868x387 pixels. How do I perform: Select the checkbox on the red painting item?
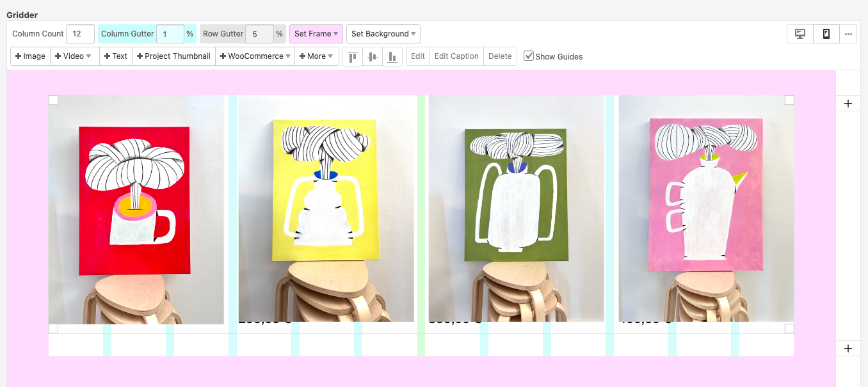pos(54,100)
